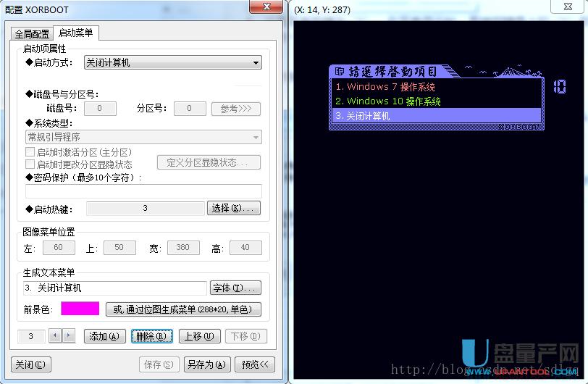Click the 宽 width field showing 380
The width and height of the screenshot is (588, 384).
(183, 248)
